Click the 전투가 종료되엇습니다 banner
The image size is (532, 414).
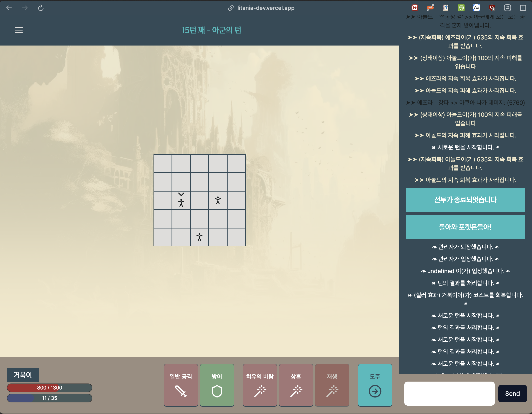pos(465,199)
